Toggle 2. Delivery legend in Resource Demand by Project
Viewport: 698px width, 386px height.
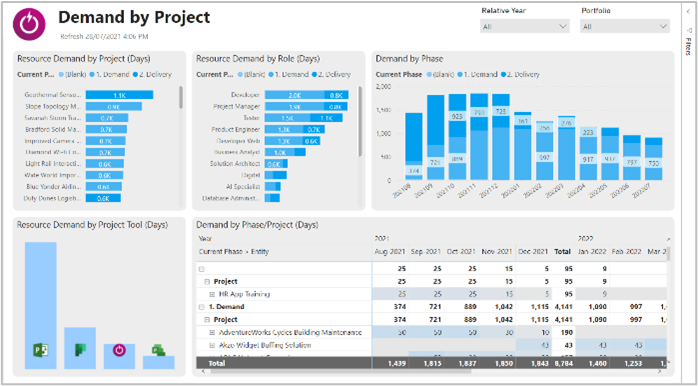click(151, 75)
